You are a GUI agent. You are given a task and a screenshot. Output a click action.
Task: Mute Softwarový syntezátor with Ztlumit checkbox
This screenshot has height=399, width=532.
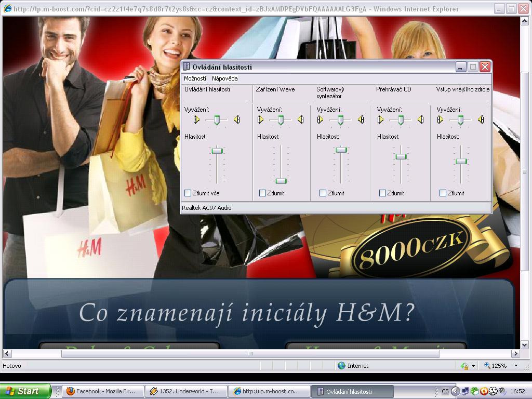point(323,193)
